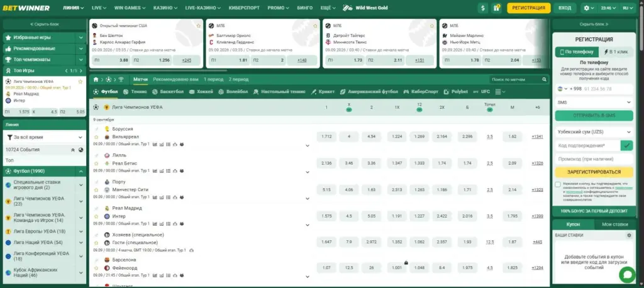Screen dimensions: 644x288
Task: Click the Поиск по матчам search field
Action: [x=516, y=80]
